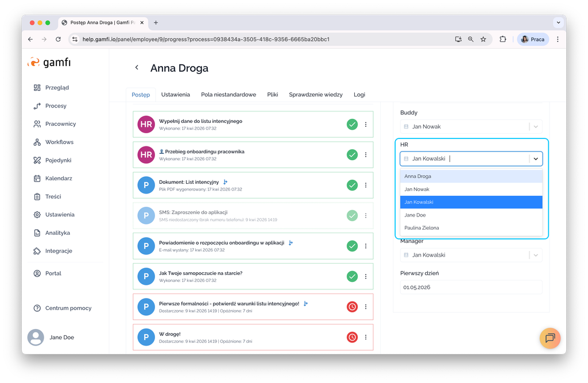588x383 pixels.
Task: Click workflow branch icon next to 'Dokument: List intencyjny'
Action: pos(226,182)
